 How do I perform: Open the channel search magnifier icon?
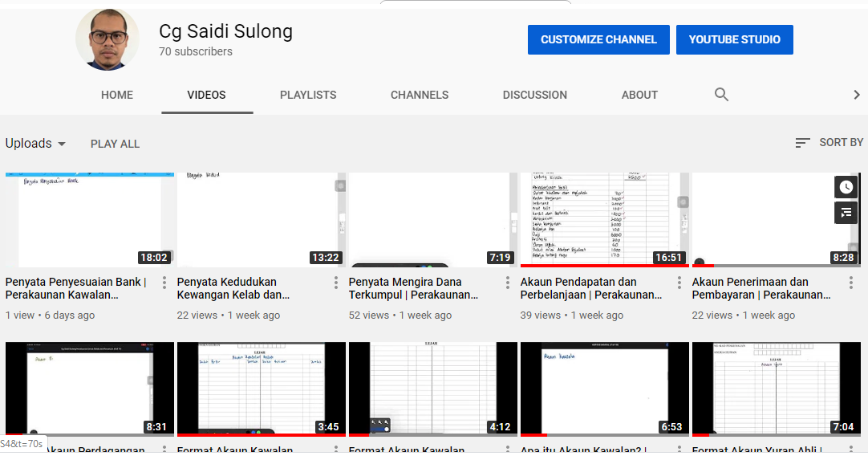tap(721, 95)
